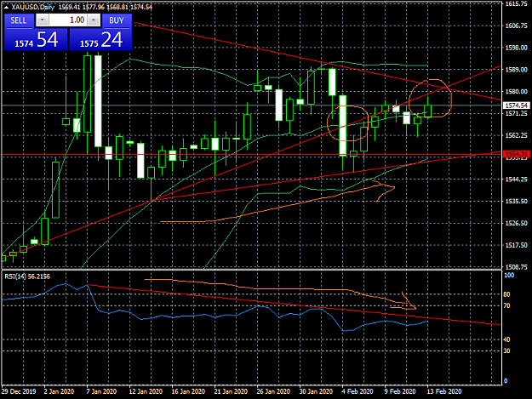532x399 pixels.
Task: Click the 1508.75 price axis label
Action: (x=517, y=267)
